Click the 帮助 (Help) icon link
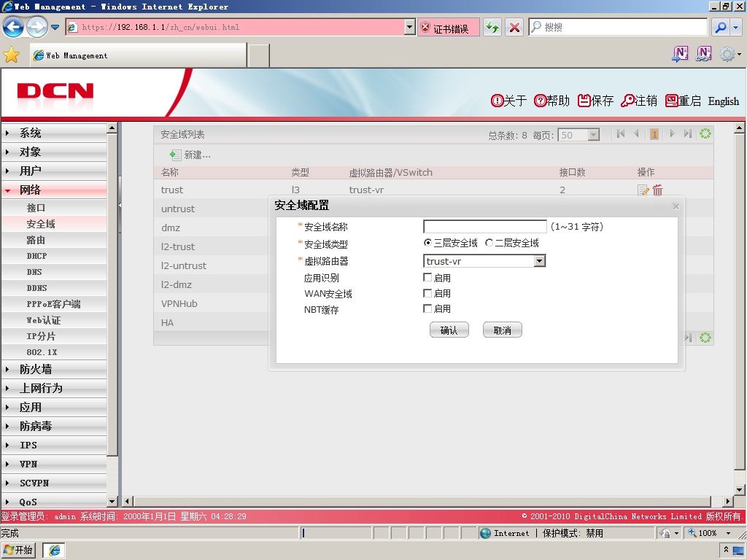747x560 pixels. pos(551,101)
